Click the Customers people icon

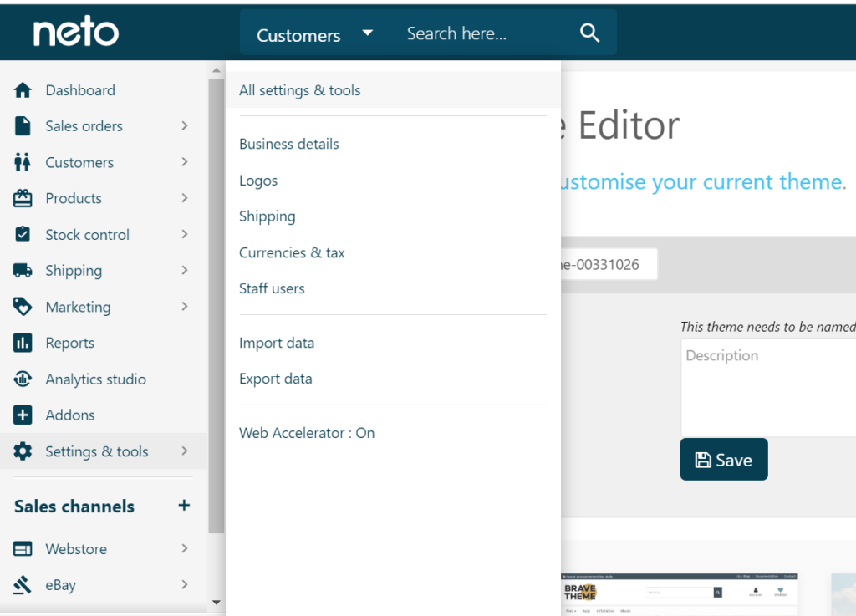point(23,162)
